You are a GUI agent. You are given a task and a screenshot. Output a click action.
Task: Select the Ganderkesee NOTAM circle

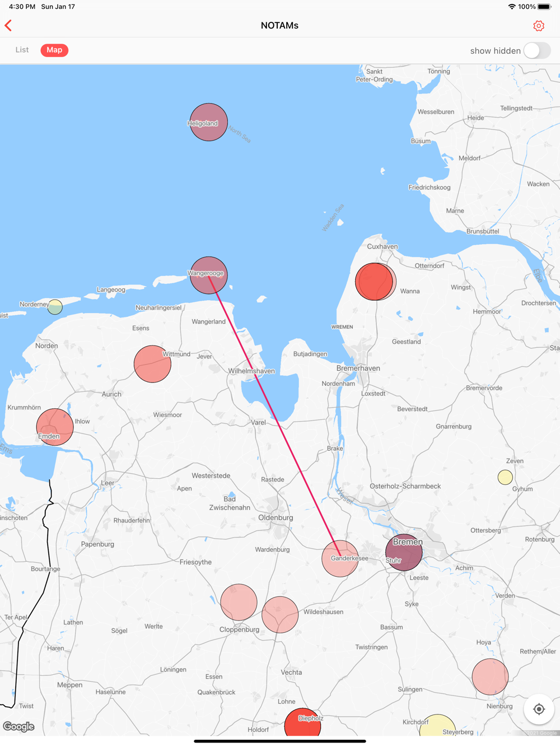(340, 558)
